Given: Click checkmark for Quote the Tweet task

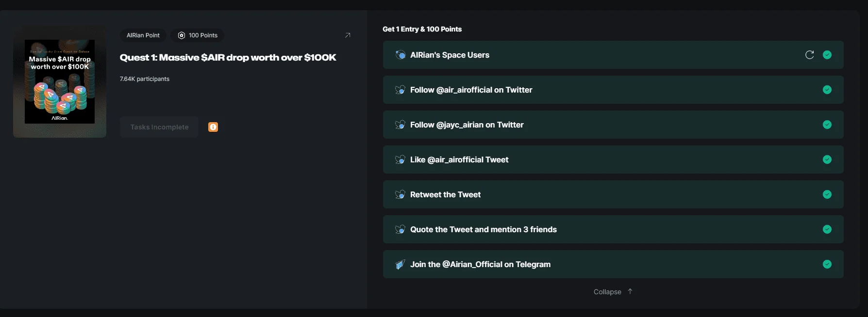Looking at the screenshot, I should pyautogui.click(x=827, y=229).
